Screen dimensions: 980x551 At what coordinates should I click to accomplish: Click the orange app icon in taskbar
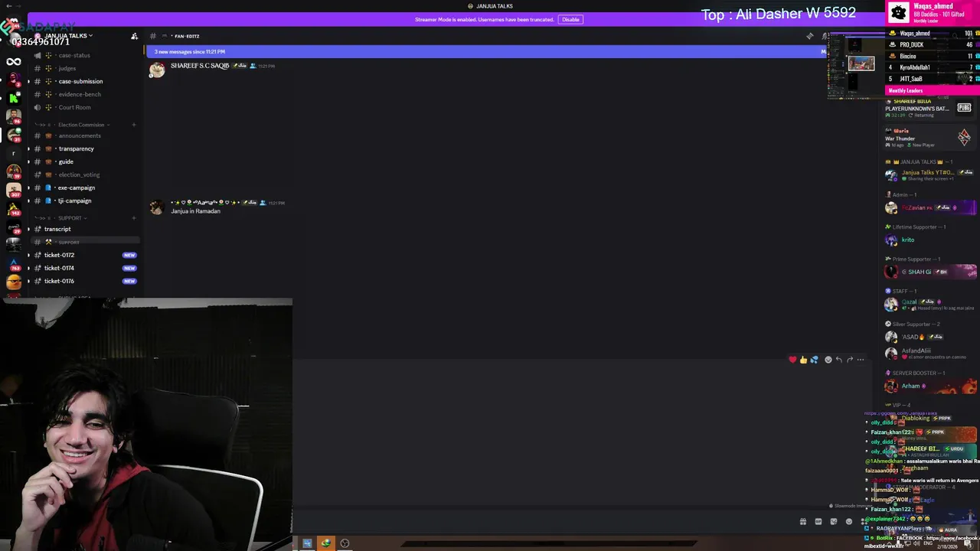(326, 543)
